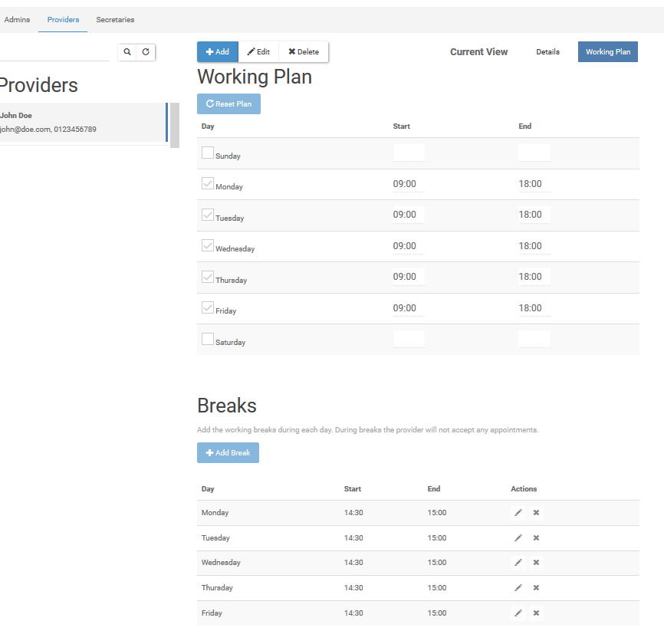Switch to the Admins tab
This screenshot has height=644, width=664.
[x=17, y=19]
